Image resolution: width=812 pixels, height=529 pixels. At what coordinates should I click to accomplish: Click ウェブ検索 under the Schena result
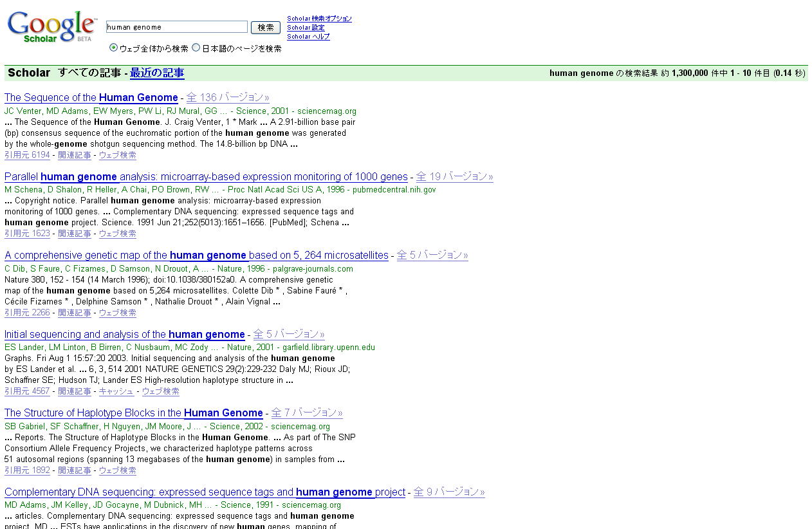click(118, 234)
